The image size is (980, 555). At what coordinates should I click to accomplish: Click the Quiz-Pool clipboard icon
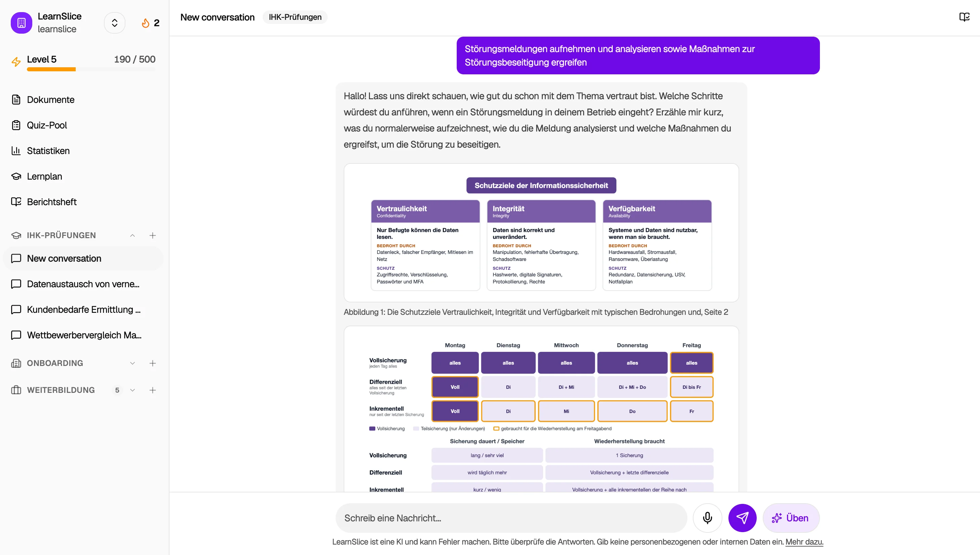tap(16, 125)
